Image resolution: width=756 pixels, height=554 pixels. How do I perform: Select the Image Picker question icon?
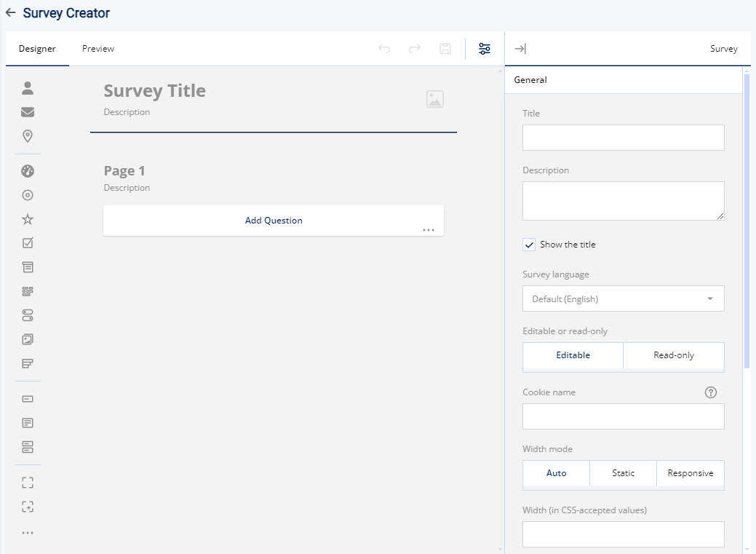pyautogui.click(x=27, y=339)
